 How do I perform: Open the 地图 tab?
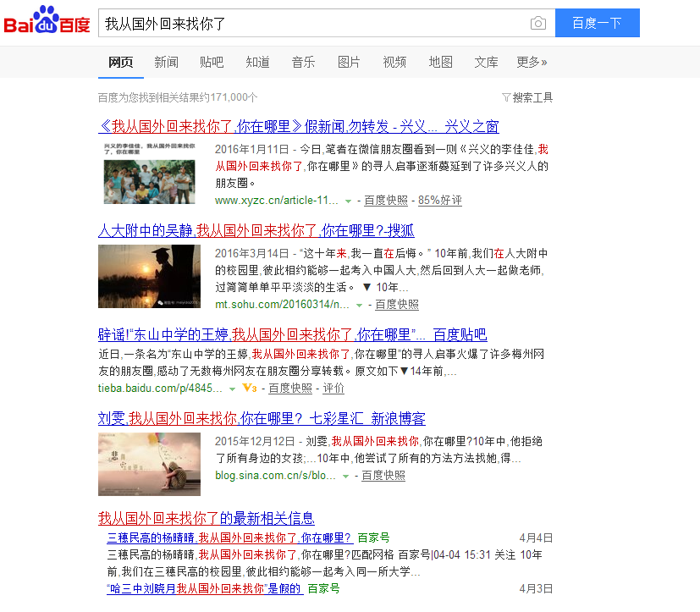(440, 62)
